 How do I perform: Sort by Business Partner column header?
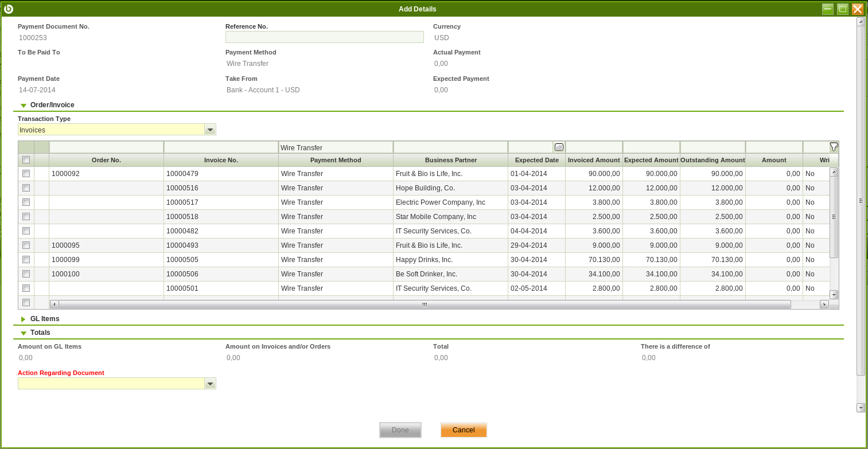pos(450,160)
